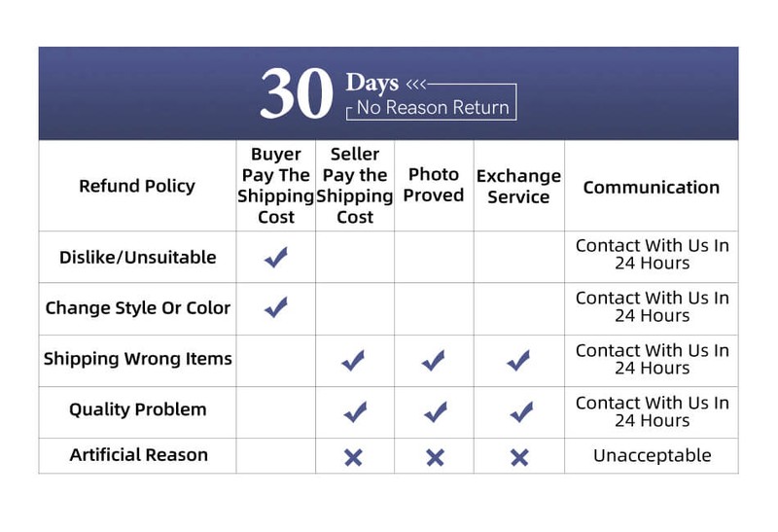Click Artificial Reason Photo Proved cross mark
778x532 pixels.
tap(435, 456)
